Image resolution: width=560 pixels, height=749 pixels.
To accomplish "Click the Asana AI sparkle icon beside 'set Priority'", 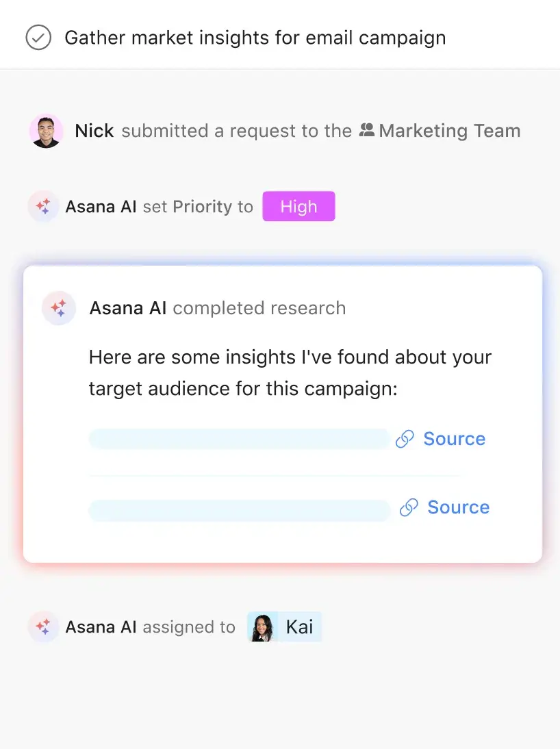I will [x=43, y=206].
